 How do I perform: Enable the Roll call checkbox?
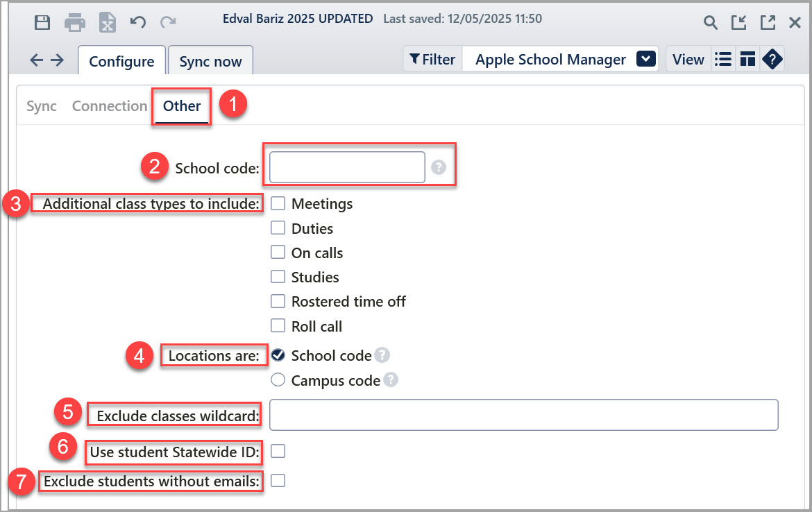278,325
